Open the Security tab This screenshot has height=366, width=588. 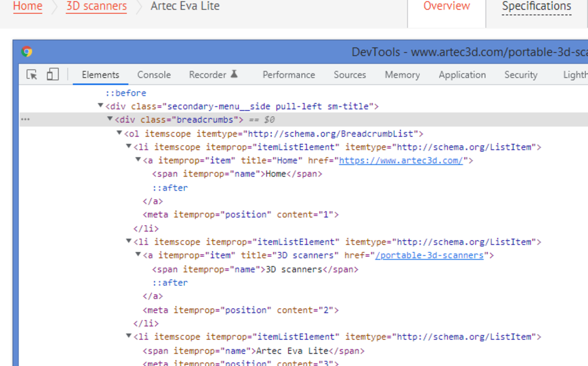(521, 75)
